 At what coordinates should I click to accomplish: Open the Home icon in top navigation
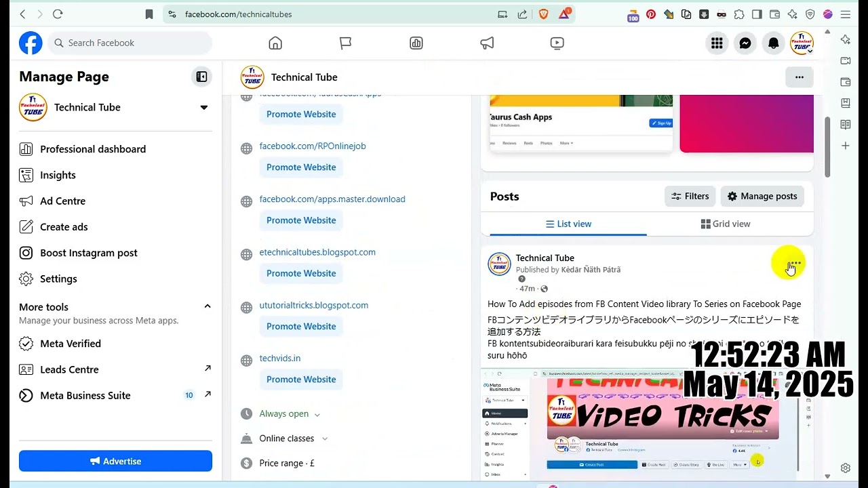(275, 43)
